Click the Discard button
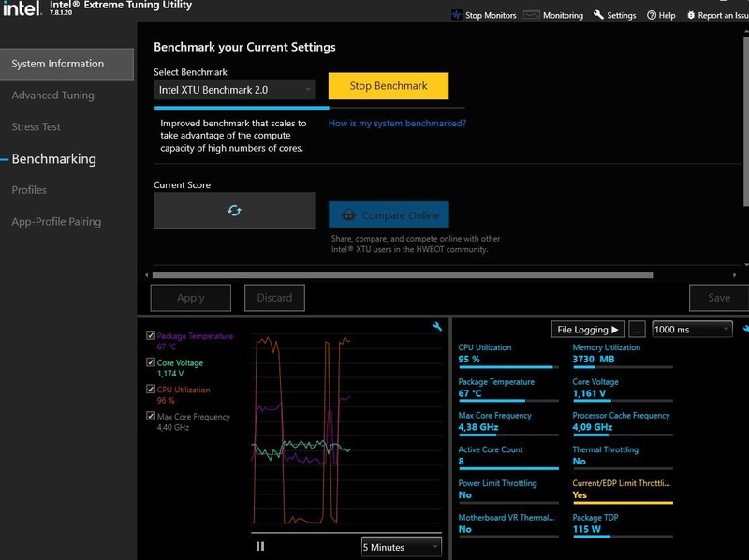Screen dimensions: 749x560 (274, 298)
